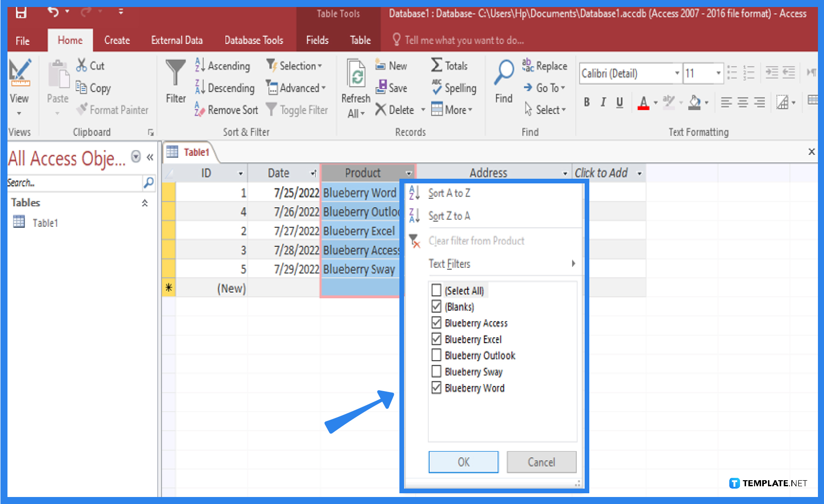Collapse the Tables group in navigation pane
Viewport: 824px width, 504px height.
click(x=145, y=203)
